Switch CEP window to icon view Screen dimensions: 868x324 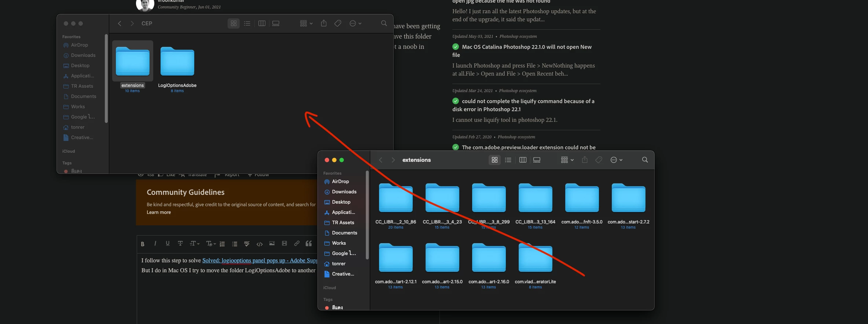pos(233,23)
